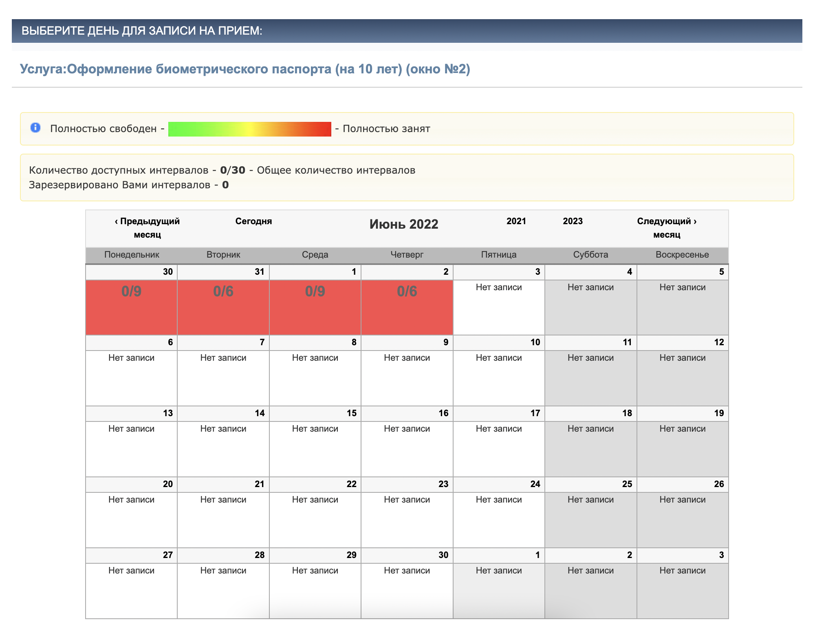
Task: Click June 27 'Нет записи' cell
Action: [x=131, y=591]
